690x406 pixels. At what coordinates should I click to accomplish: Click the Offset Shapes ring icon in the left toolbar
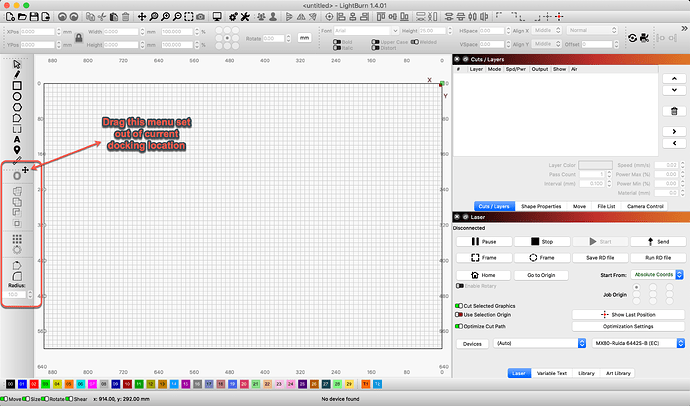pyautogui.click(x=17, y=176)
